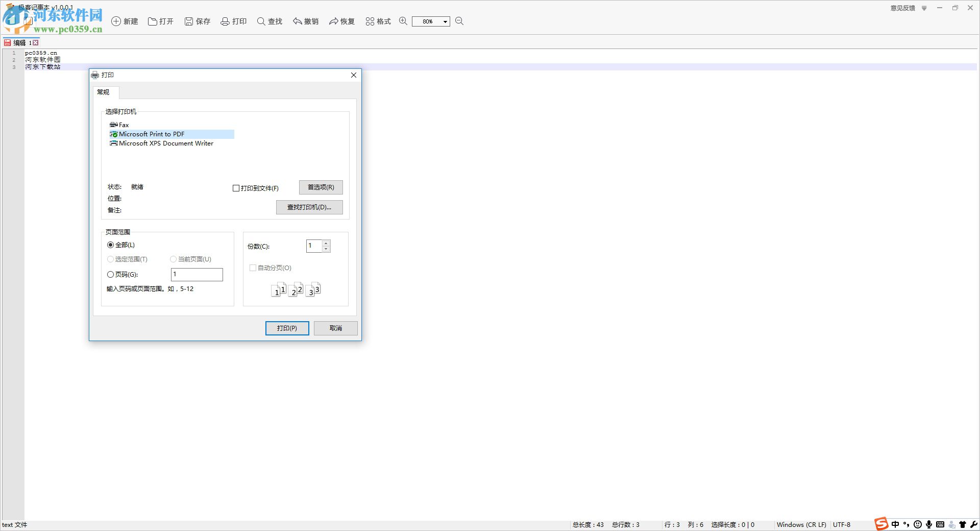This screenshot has height=531, width=980.
Task: Open the IME emoji panel
Action: pos(918,524)
